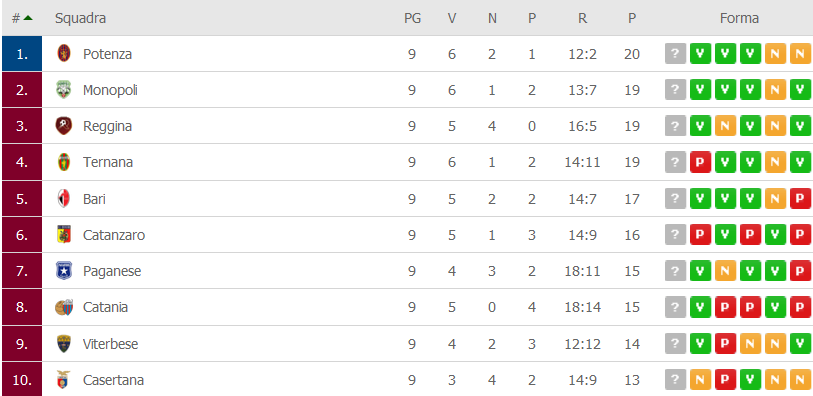Open the Viterbese team name link
The width and height of the screenshot is (813, 396).
110,344
